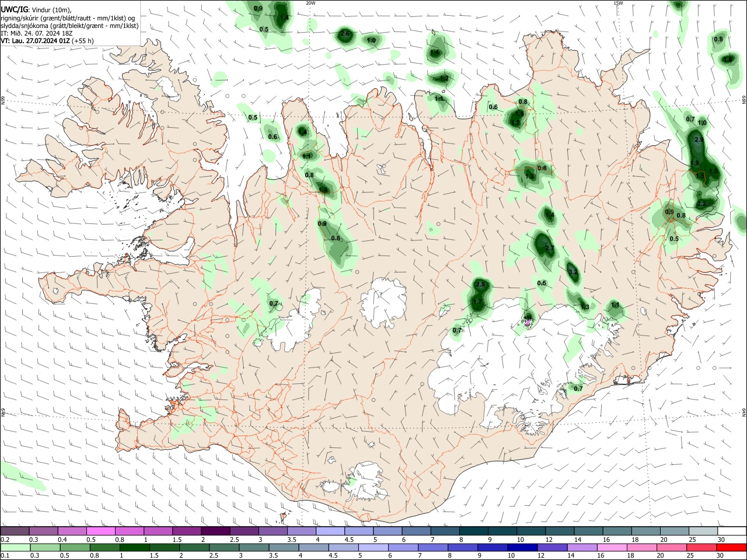The image size is (747, 560).
Task: Click the 1.3 precipitation value
Action: tap(584, 307)
